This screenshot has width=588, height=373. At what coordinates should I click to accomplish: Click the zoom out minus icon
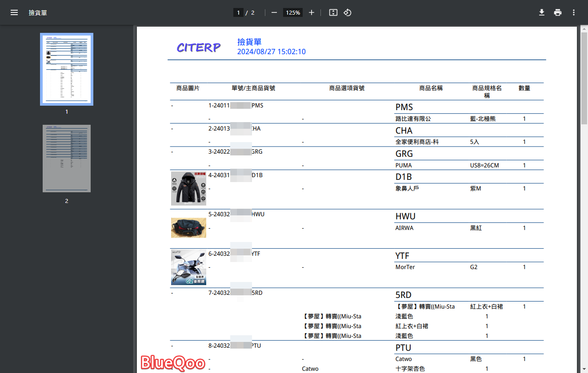click(274, 12)
